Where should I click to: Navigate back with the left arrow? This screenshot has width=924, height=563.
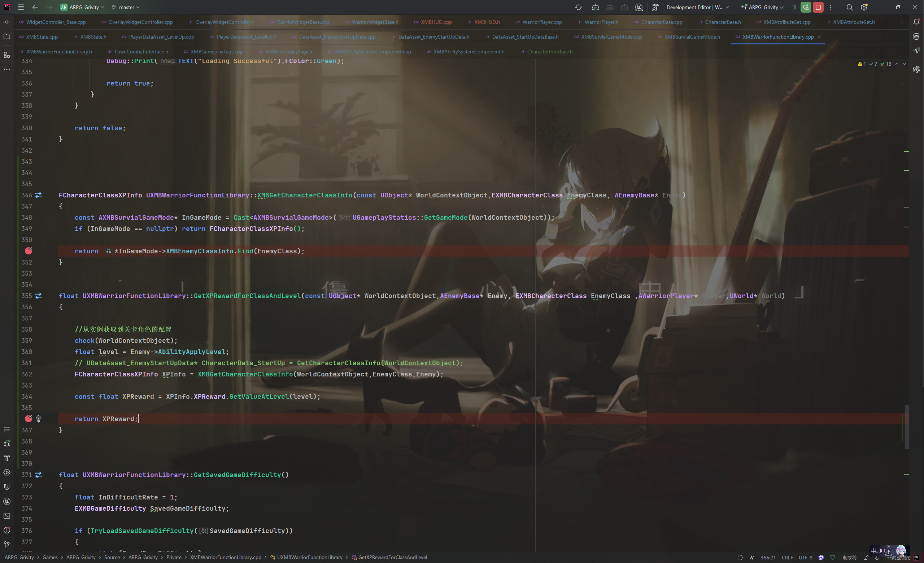pyautogui.click(x=35, y=7)
